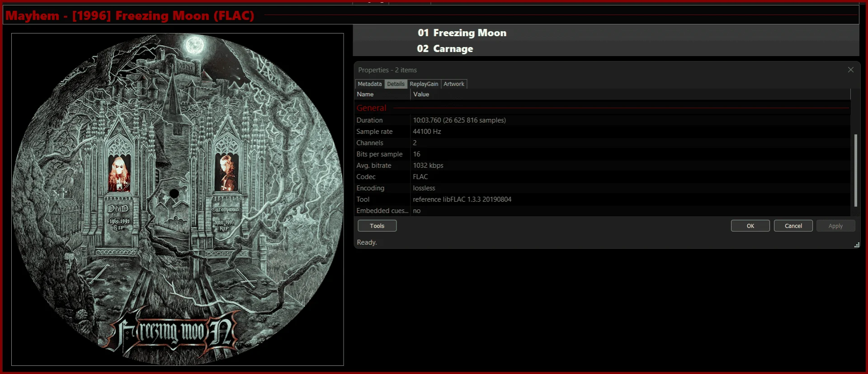Click the 1032 kbps value
Screen dimensions: 868x374
click(428, 166)
